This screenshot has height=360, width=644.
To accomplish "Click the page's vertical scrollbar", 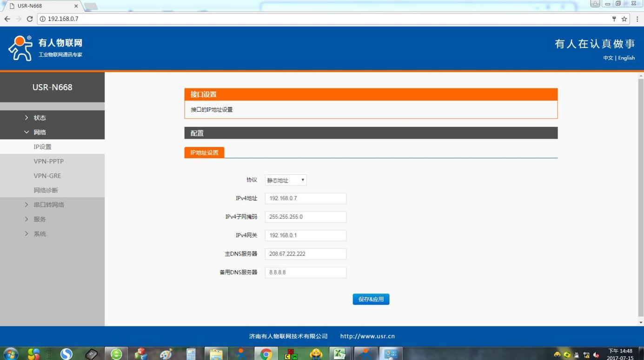I will click(x=641, y=195).
